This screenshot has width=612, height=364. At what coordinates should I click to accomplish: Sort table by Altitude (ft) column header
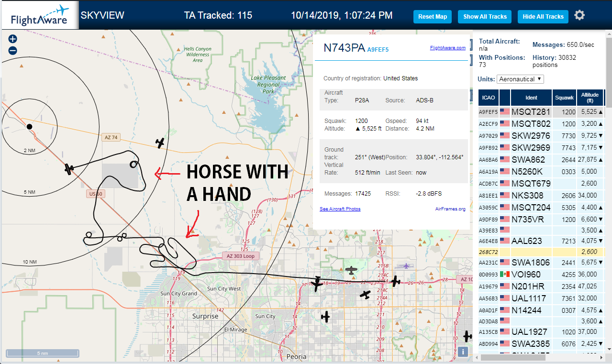(590, 98)
